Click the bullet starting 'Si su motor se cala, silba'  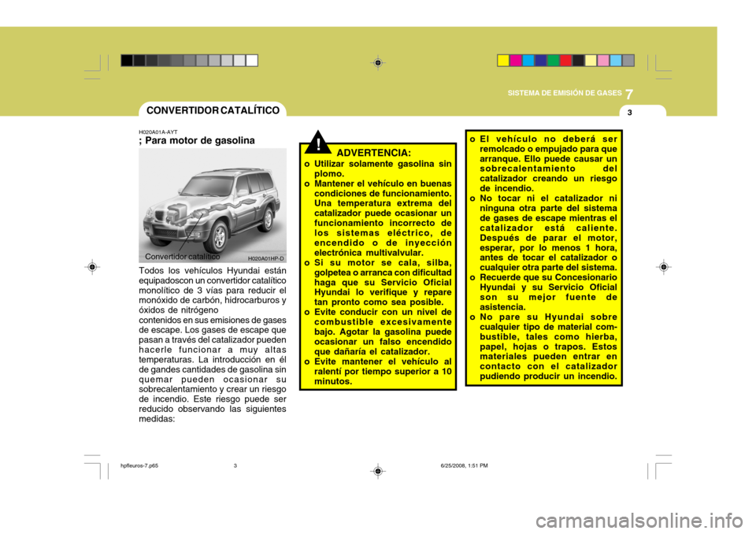click(x=378, y=282)
